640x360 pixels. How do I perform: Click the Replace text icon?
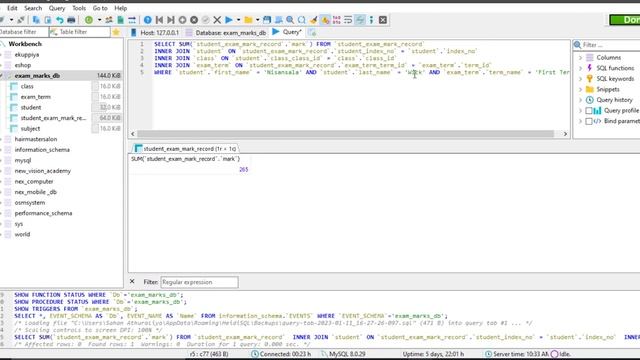pyautogui.click(x=302, y=20)
